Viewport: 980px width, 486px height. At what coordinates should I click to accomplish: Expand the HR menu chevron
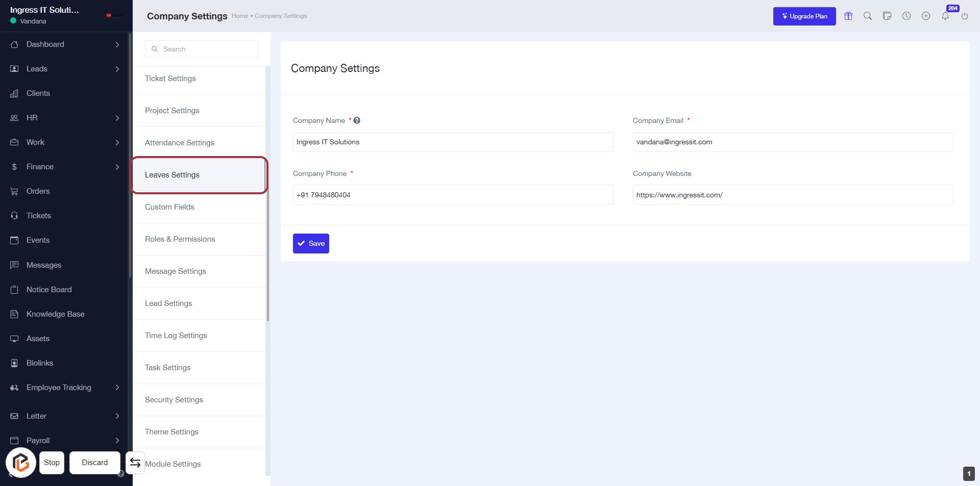(117, 118)
